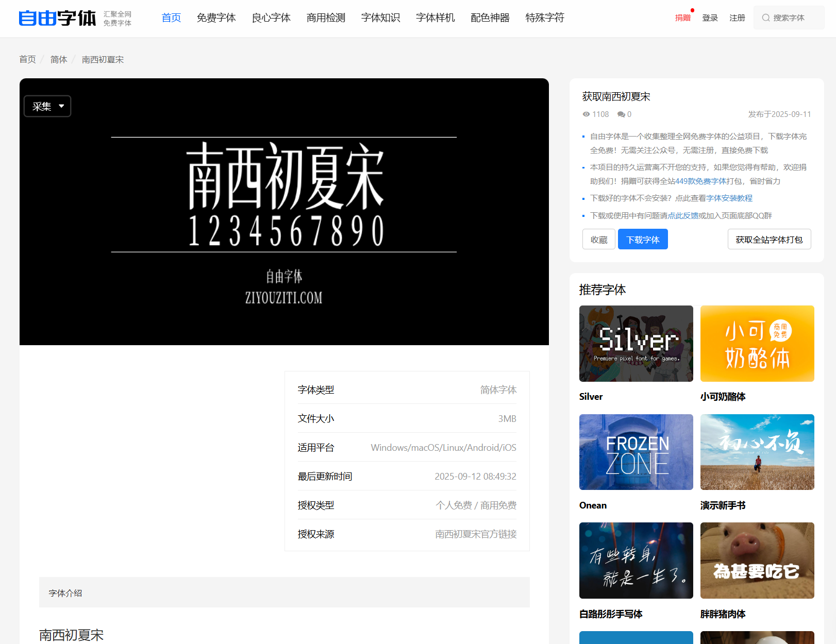This screenshot has height=644, width=836.
Task: Expand the 采集 dropdown
Action: (x=47, y=106)
